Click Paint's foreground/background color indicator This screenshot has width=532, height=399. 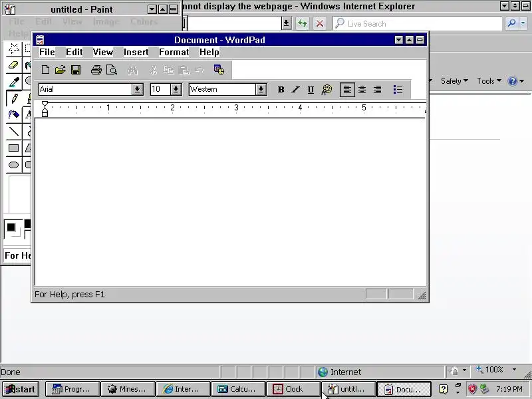[x=13, y=229]
